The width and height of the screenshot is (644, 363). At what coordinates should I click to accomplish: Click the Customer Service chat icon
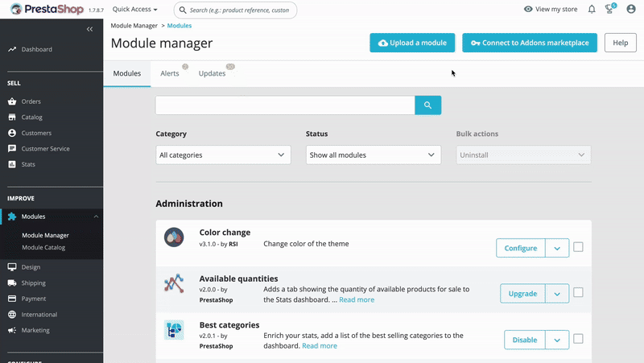12,148
